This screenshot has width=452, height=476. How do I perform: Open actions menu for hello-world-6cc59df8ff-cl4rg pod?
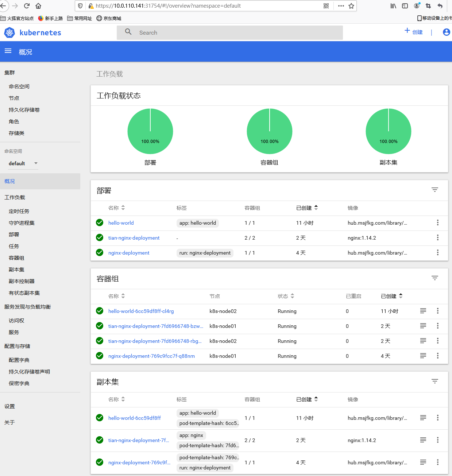pos(437,311)
